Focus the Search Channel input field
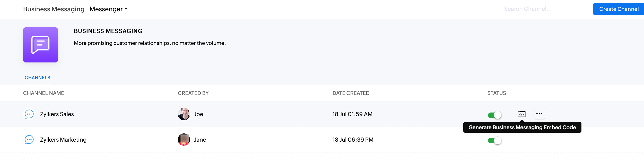644x160 pixels. 546,9
